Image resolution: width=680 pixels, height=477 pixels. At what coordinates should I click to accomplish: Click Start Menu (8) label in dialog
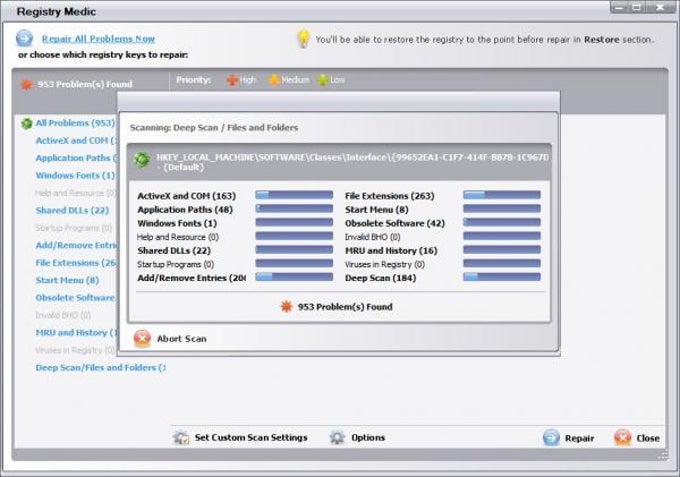click(376, 209)
